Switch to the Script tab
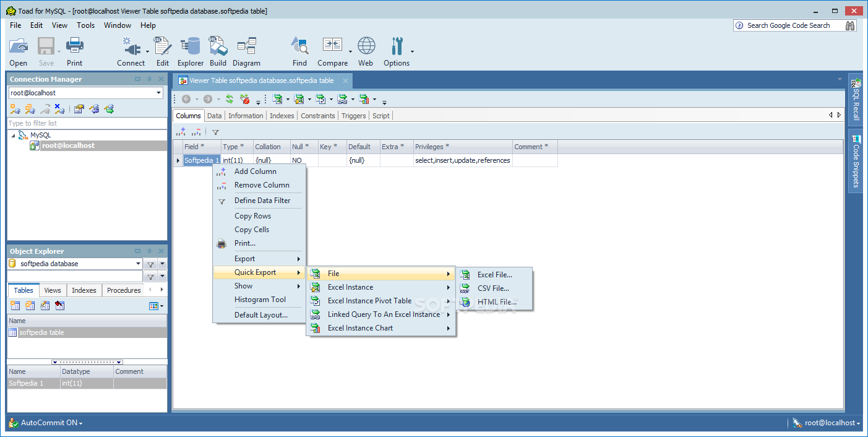 pyautogui.click(x=381, y=116)
